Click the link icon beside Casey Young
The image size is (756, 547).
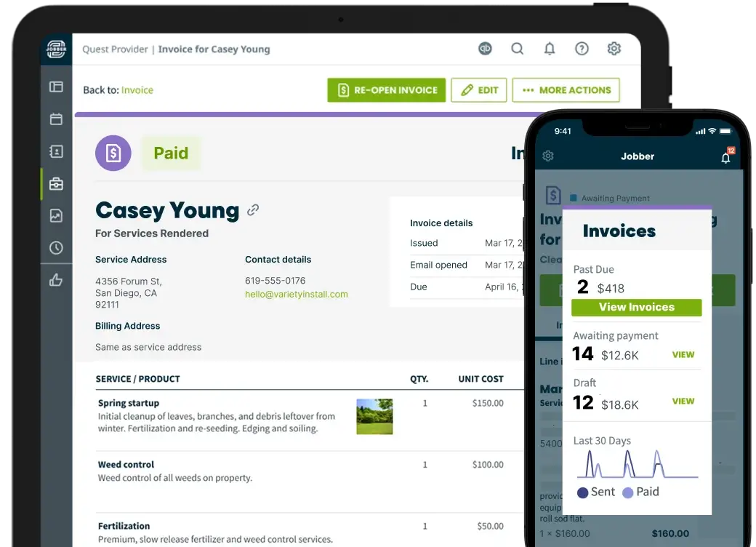tap(253, 209)
